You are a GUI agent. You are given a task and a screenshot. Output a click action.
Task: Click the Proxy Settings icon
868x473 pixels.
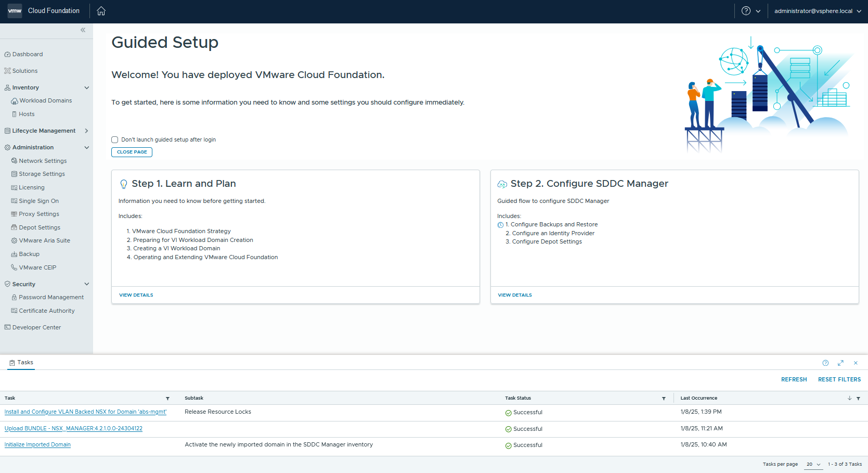click(x=15, y=214)
